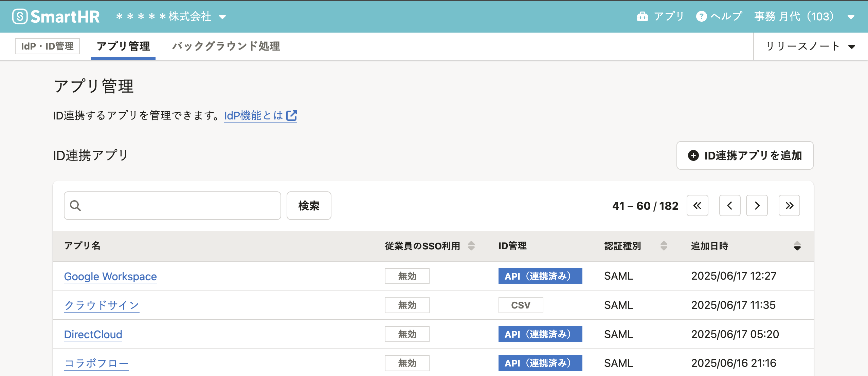Open the クラウドサイン app link
Viewport: 868px width, 376px height.
pos(102,305)
